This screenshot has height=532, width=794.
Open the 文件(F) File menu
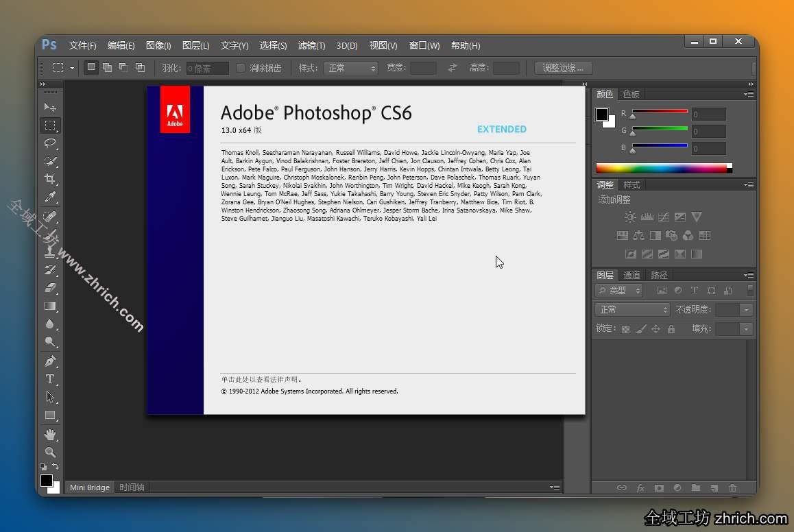(82, 45)
